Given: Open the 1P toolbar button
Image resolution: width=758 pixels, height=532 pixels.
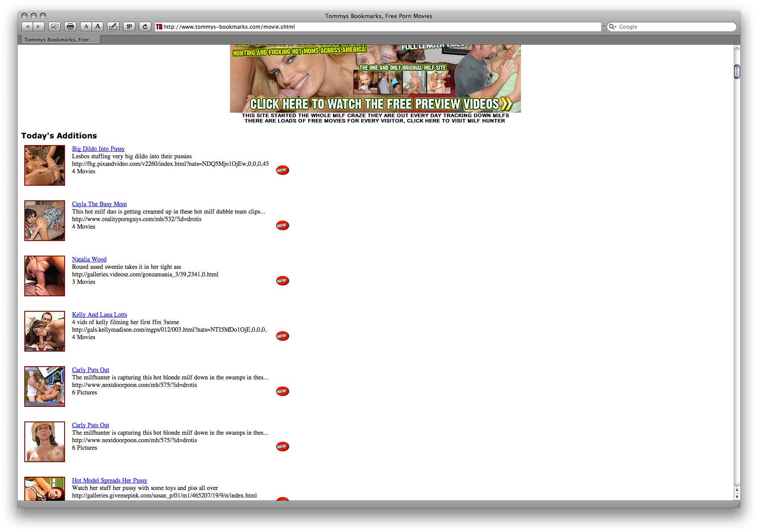Looking at the screenshot, I should tap(129, 27).
